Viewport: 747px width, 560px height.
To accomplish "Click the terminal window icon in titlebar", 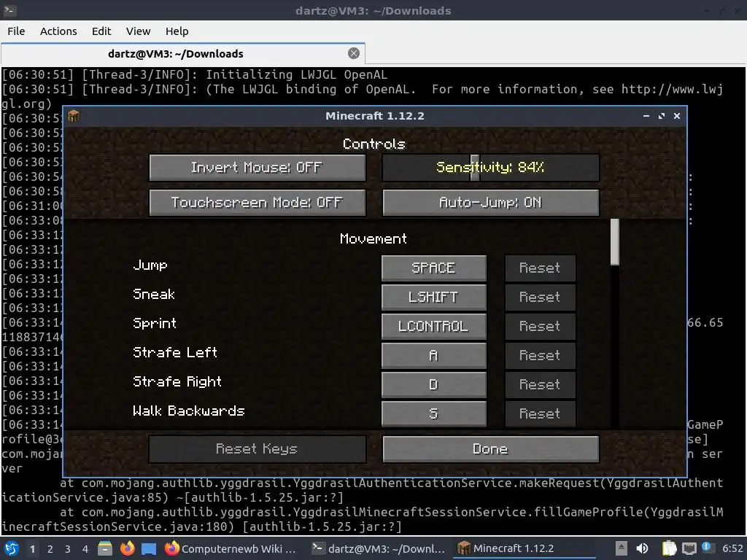I will (10, 10).
